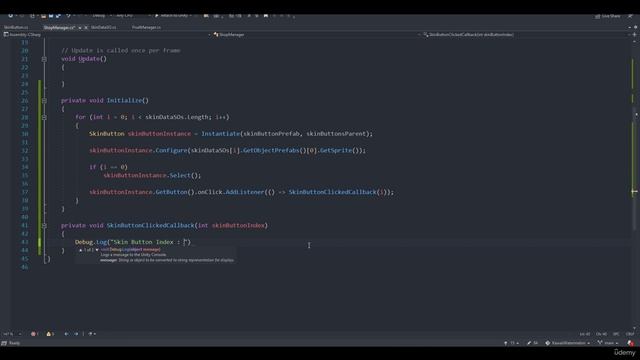Switch to the SkinButton.cs tab
The image size is (640, 360).
tap(16, 27)
